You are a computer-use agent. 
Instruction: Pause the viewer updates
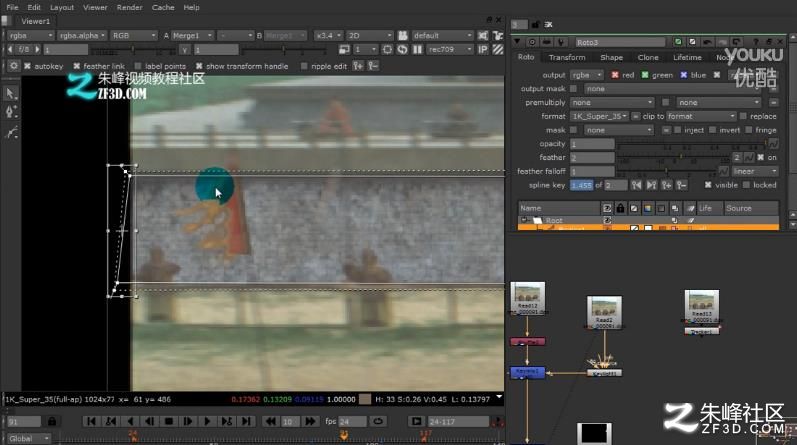coord(417,49)
